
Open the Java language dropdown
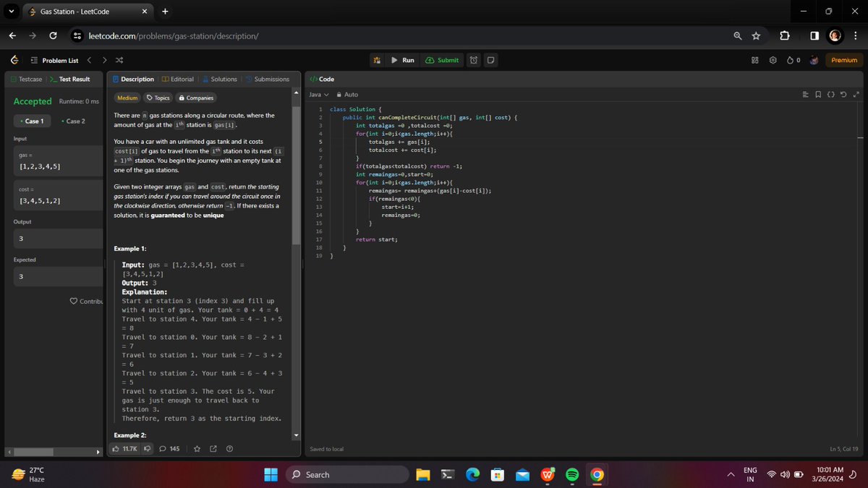pyautogui.click(x=319, y=95)
